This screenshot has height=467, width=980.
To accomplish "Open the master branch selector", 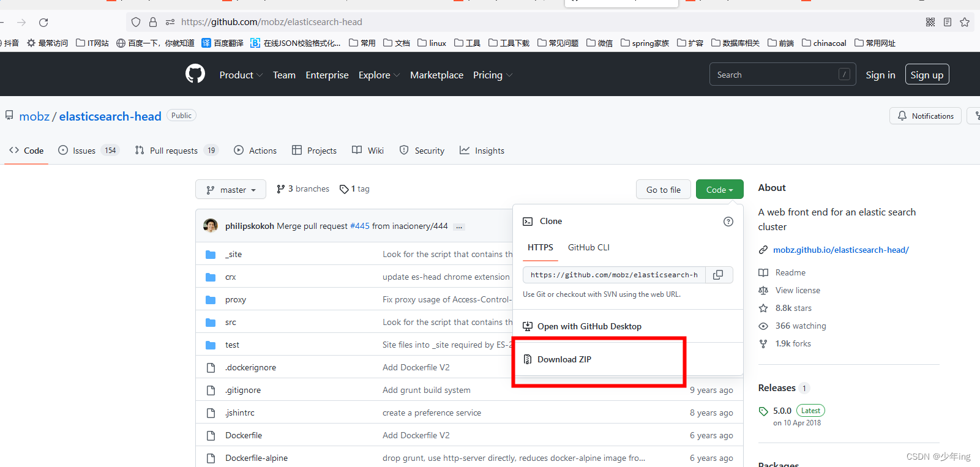I will click(x=231, y=190).
